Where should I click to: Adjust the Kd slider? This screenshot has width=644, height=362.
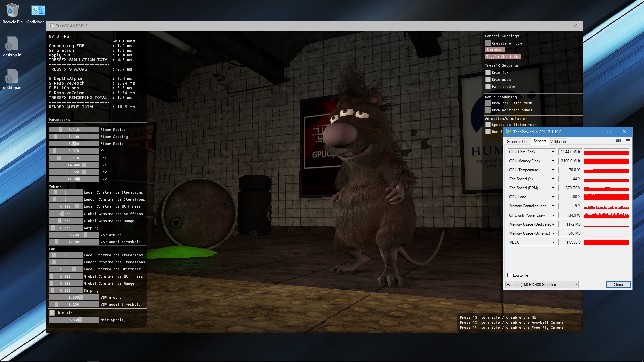pyautogui.click(x=74, y=151)
